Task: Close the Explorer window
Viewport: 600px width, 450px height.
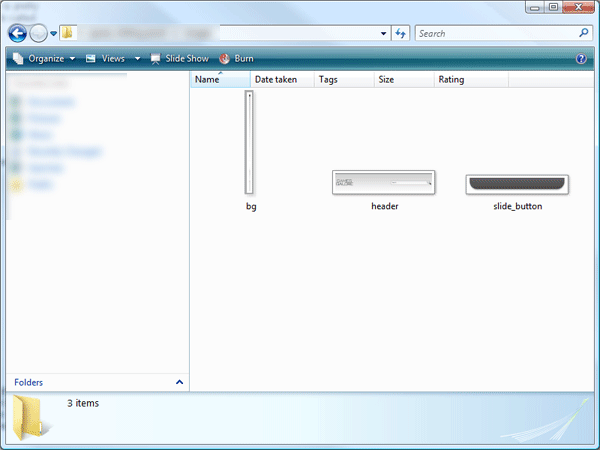Action: [578, 7]
